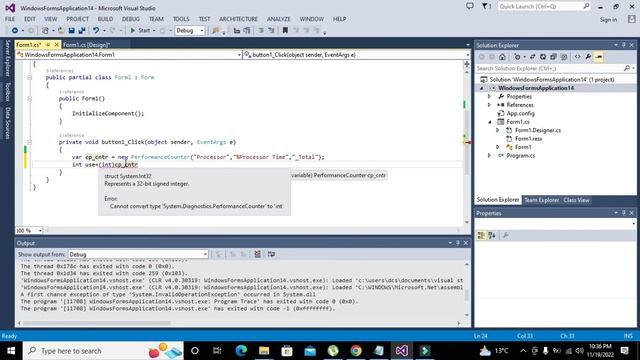Open Microsoft Edge from the taskbar
Screen dimensions: 640x360
(x=241, y=351)
